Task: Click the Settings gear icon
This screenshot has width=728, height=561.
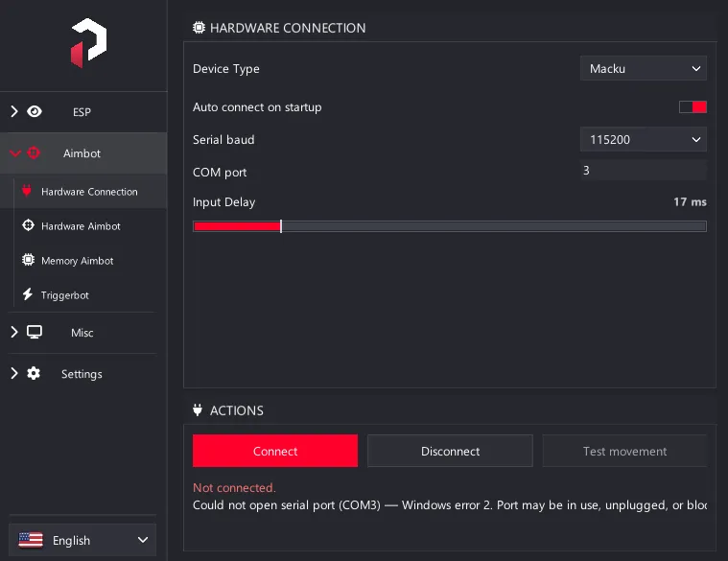Action: [x=34, y=373]
